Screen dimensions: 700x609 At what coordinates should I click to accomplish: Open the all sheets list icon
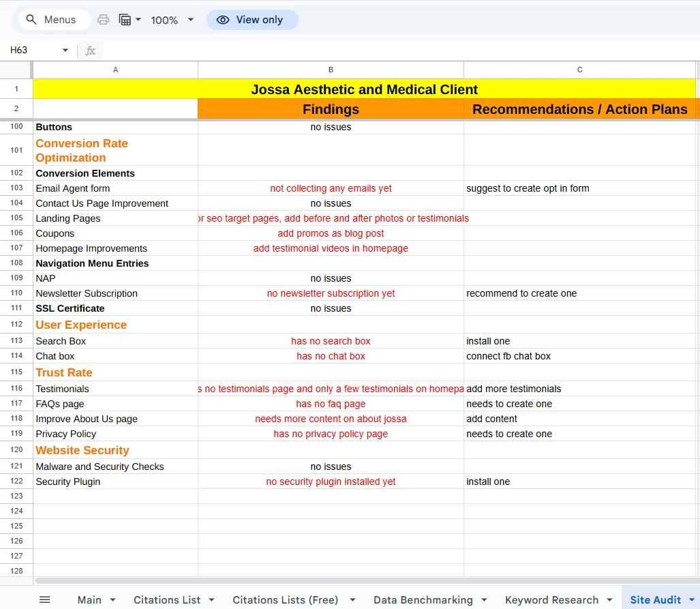pyautogui.click(x=44, y=599)
